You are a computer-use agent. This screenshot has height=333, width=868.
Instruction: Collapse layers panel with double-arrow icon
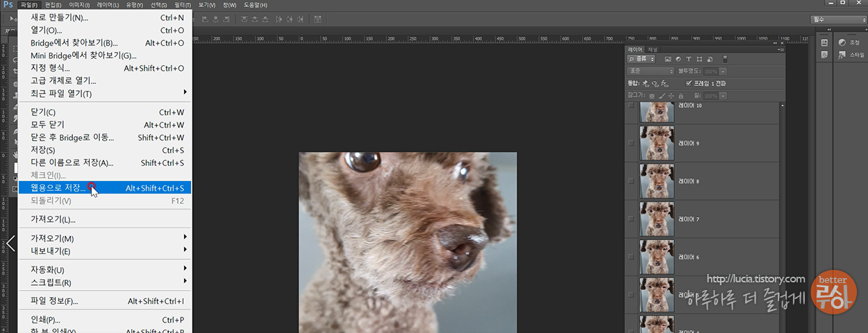click(x=775, y=43)
